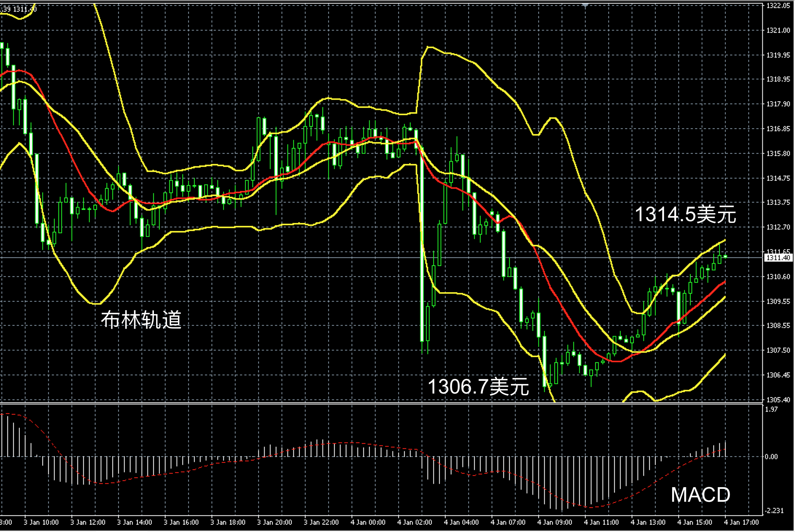Viewport: 795px width, 532px height.
Task: Click the current price tag 1311.40
Action: pos(778,258)
